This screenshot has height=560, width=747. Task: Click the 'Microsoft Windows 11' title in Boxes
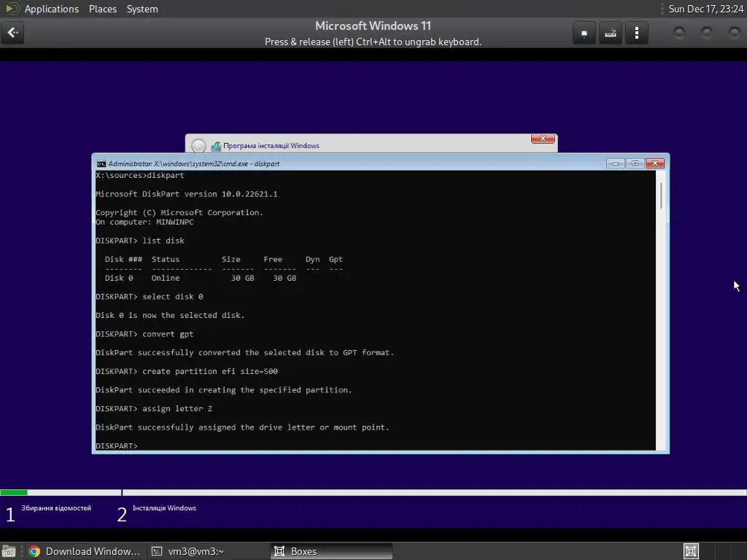click(373, 26)
